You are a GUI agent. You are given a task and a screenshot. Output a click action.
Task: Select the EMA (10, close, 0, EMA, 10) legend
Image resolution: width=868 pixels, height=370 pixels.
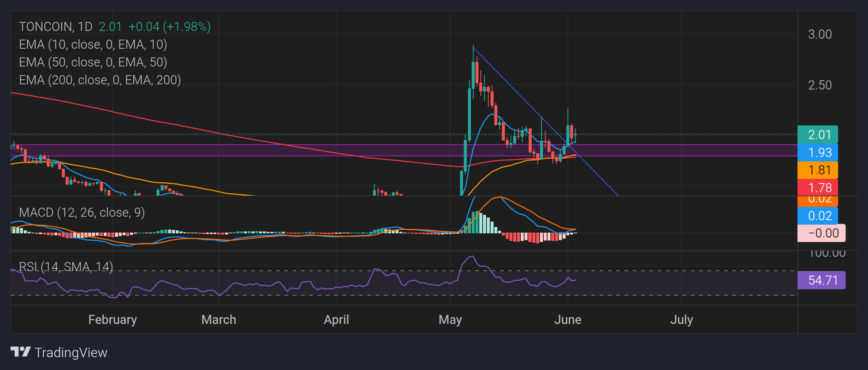click(93, 45)
